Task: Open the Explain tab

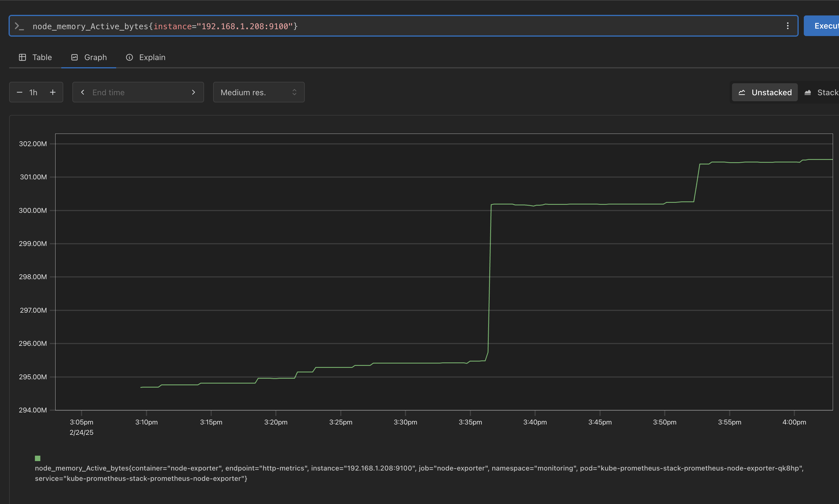Action: (x=152, y=57)
